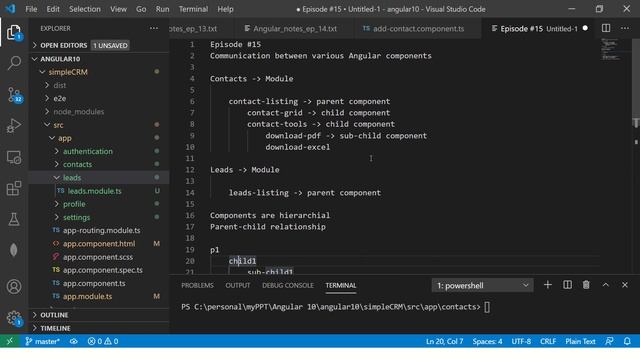Open the Go menu
The height and width of the screenshot is (360, 640).
tap(141, 9)
